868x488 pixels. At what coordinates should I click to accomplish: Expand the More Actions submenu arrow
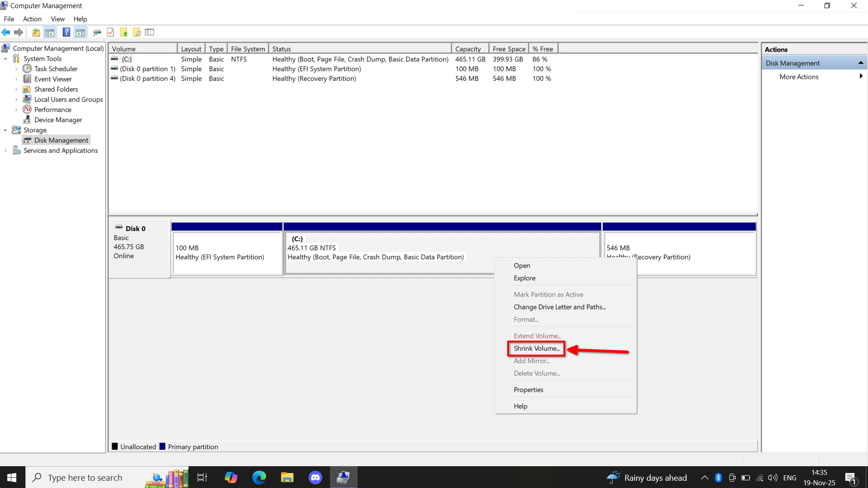(x=860, y=77)
